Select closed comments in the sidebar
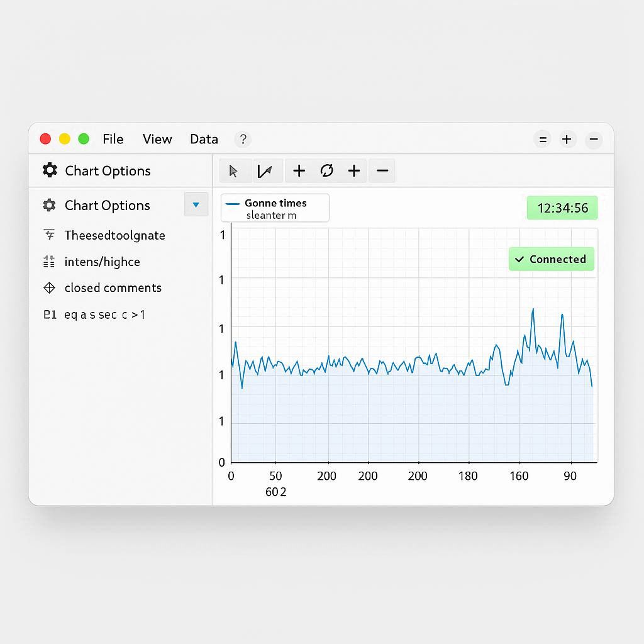Viewport: 644px width, 644px height. tap(113, 288)
